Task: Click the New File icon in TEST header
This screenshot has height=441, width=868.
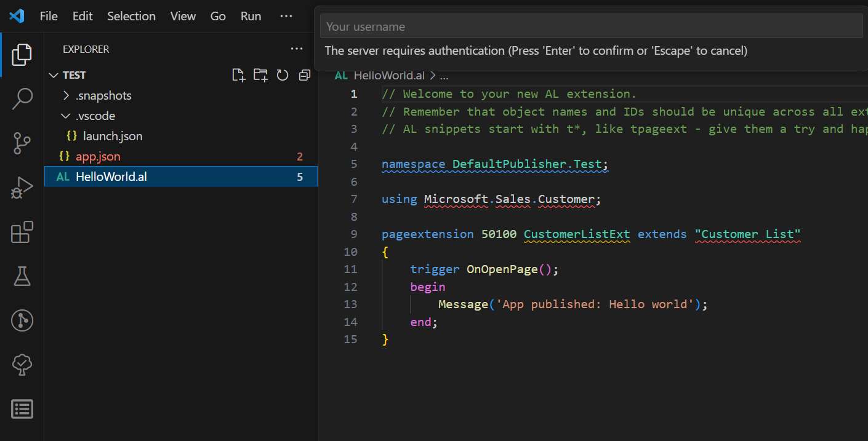Action: pyautogui.click(x=238, y=75)
